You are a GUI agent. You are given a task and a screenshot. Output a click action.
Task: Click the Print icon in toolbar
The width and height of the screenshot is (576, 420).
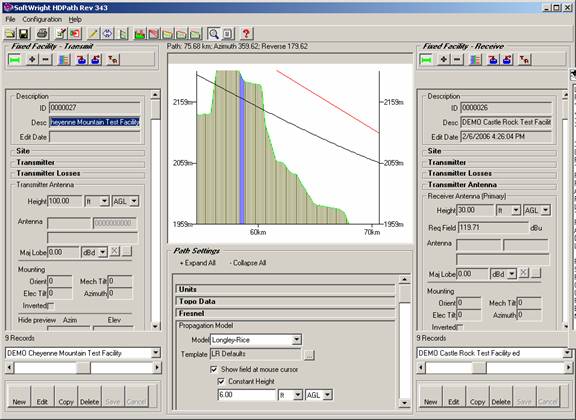click(42, 34)
